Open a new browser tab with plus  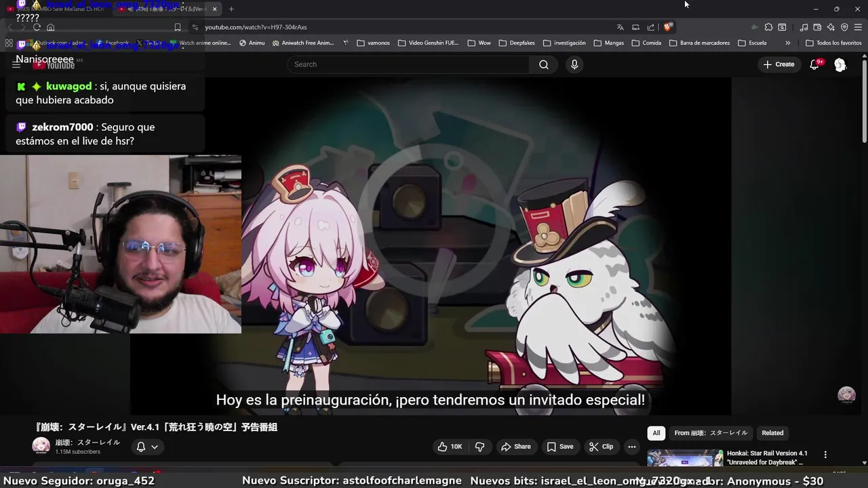(x=231, y=9)
